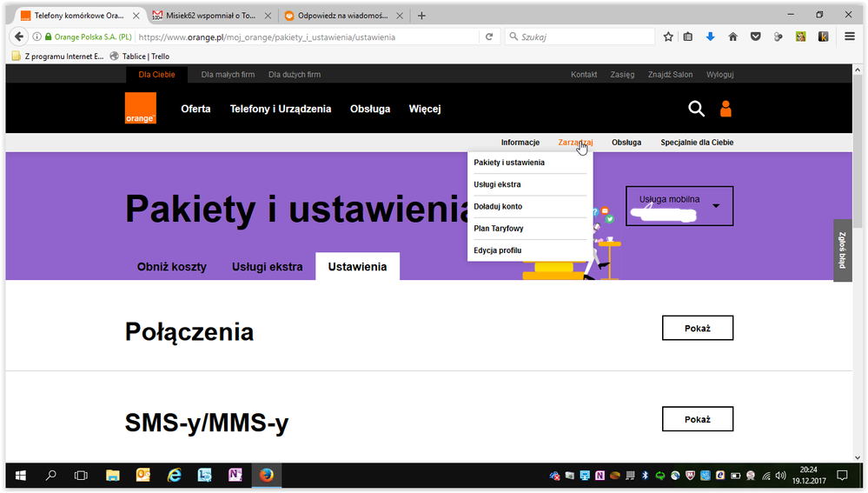Switch to Dla małych firm section
Screen dimensions: 868x493
click(228, 74)
